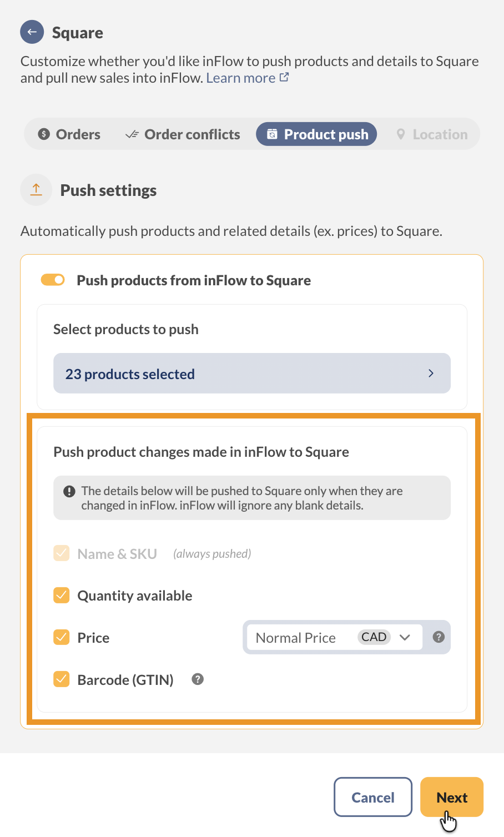Uncheck the Price checkbox

pos(61,637)
